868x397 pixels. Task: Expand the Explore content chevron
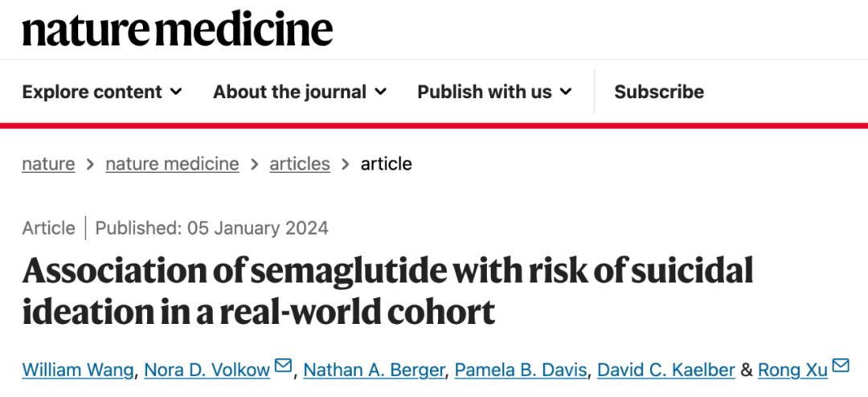point(176,92)
